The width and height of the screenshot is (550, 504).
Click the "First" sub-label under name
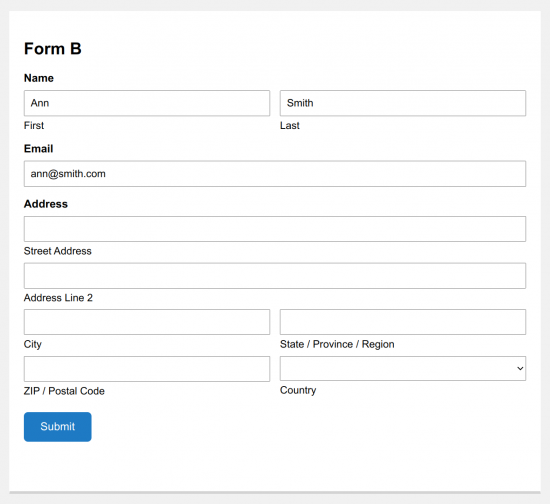pos(34,126)
